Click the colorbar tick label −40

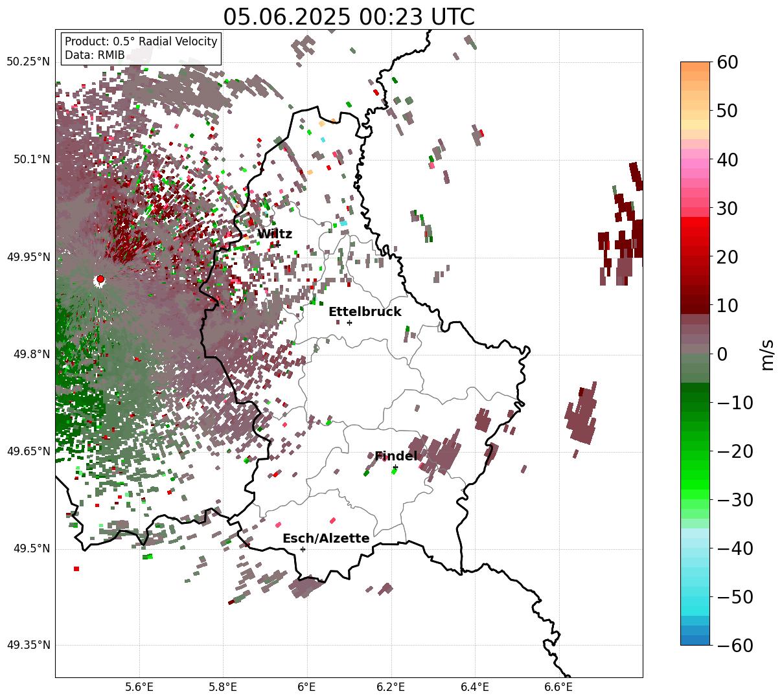(735, 548)
